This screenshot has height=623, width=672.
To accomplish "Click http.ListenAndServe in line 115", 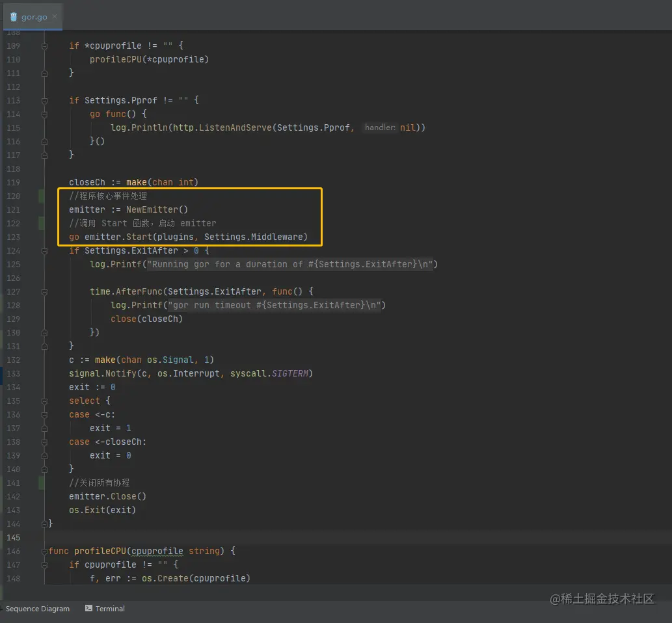I will 222,127.
